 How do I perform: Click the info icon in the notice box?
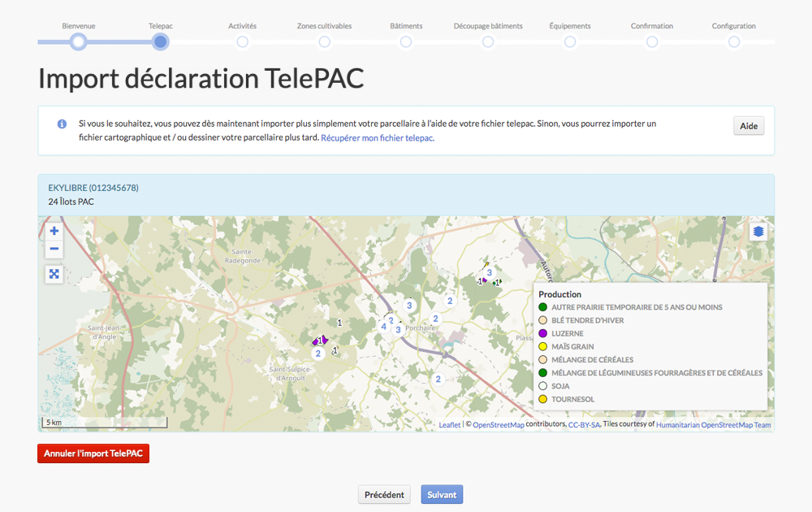coord(62,124)
